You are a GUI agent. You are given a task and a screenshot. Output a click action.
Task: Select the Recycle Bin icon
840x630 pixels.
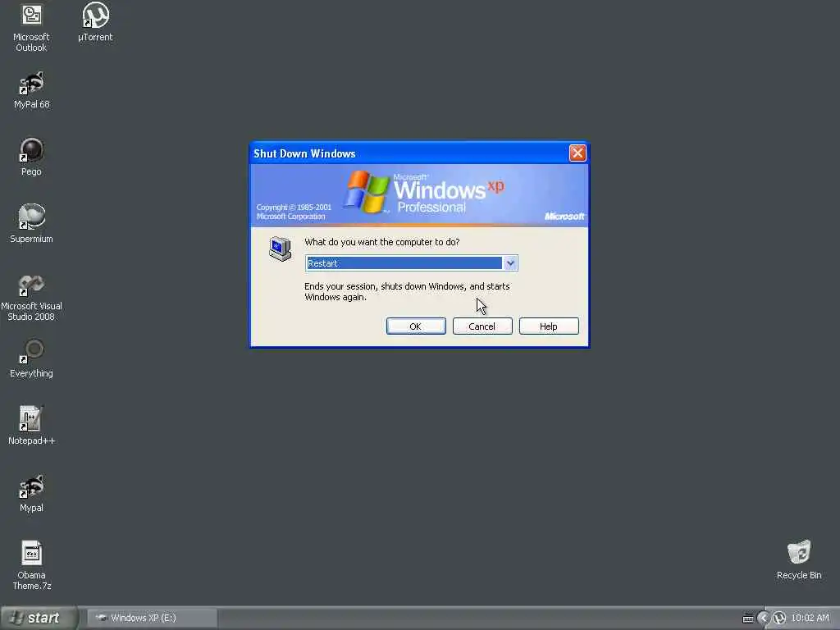799,559
